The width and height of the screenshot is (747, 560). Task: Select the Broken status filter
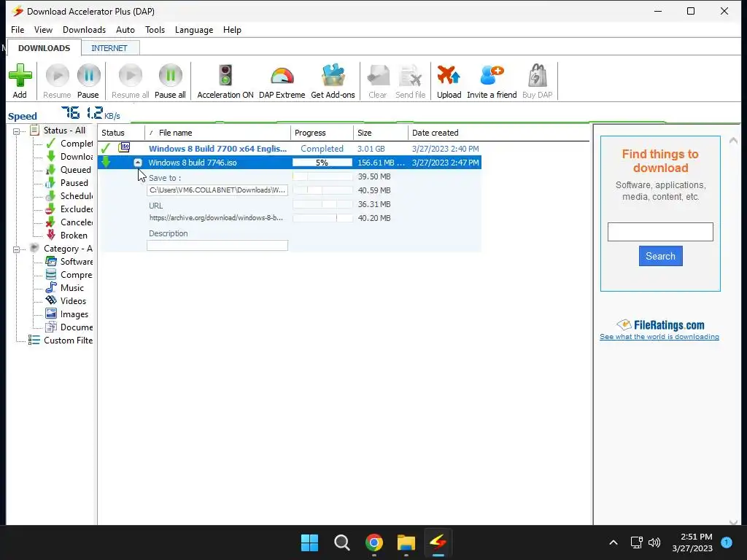(x=66, y=236)
